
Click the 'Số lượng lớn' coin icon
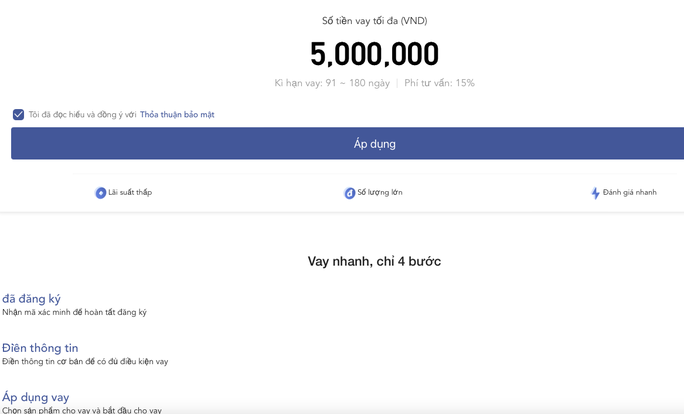pos(350,193)
